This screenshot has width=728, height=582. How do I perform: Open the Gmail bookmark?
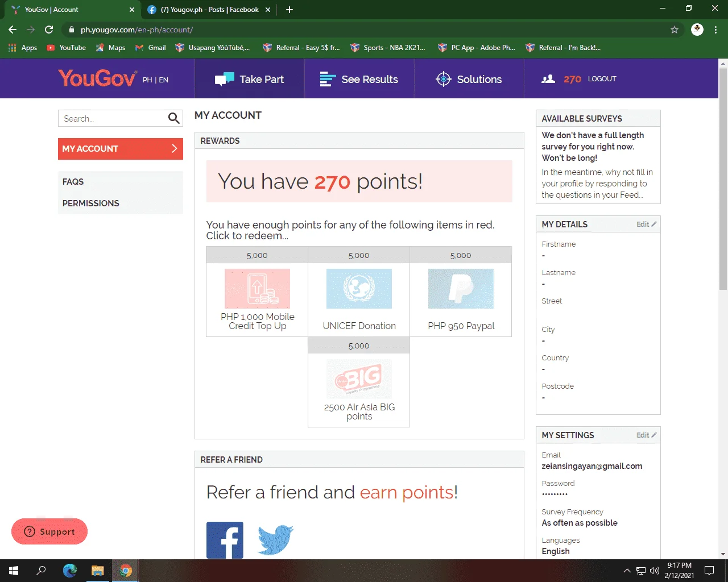click(151, 48)
